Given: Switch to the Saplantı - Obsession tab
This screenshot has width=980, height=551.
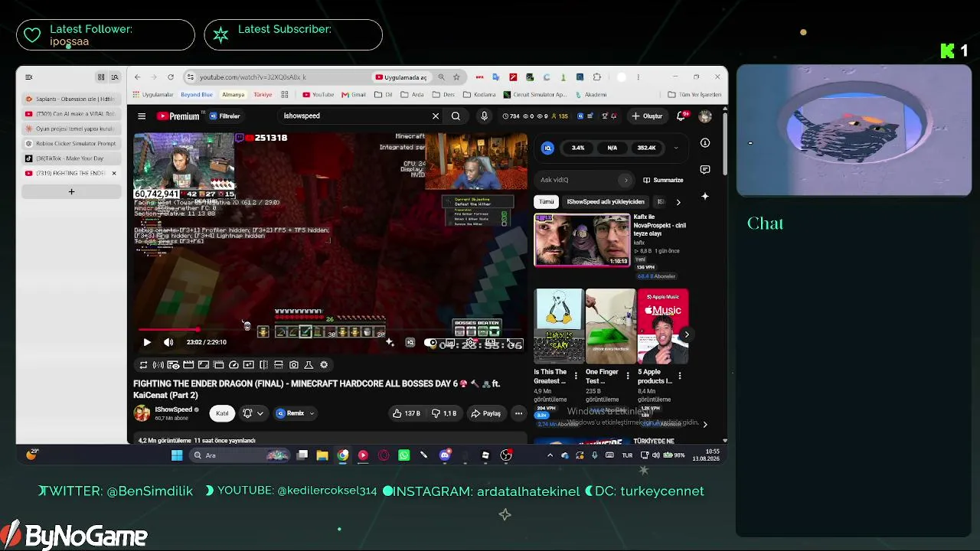Looking at the screenshot, I should pyautogui.click(x=71, y=99).
